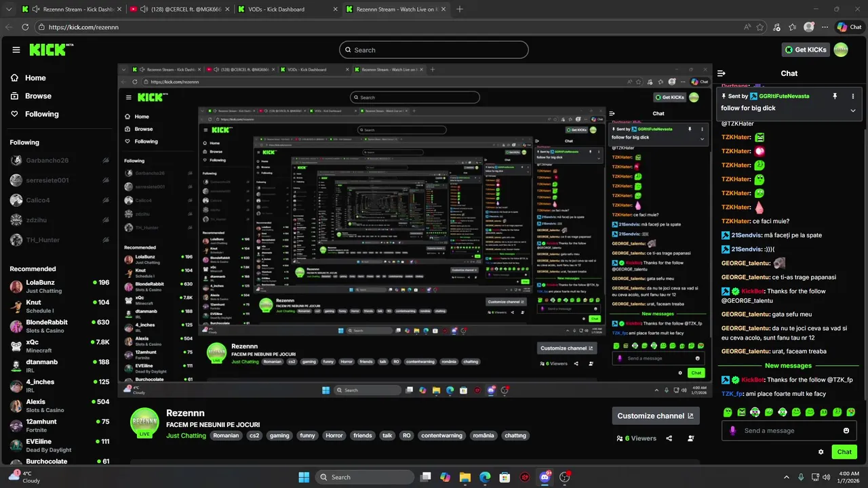
Task: Collapse chat with arrow icon beside Chat title
Action: pyautogui.click(x=722, y=73)
